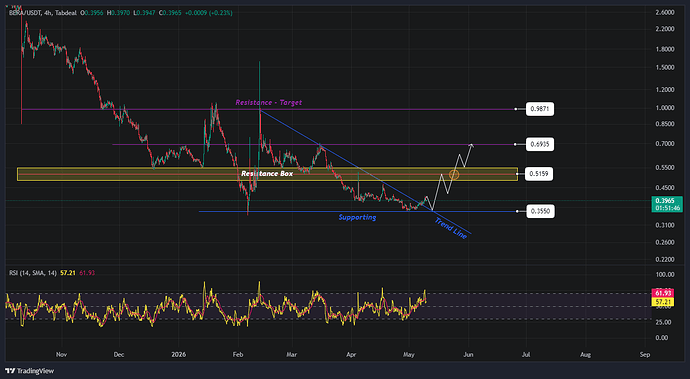Click the Dec label on time axis

pyautogui.click(x=119, y=354)
